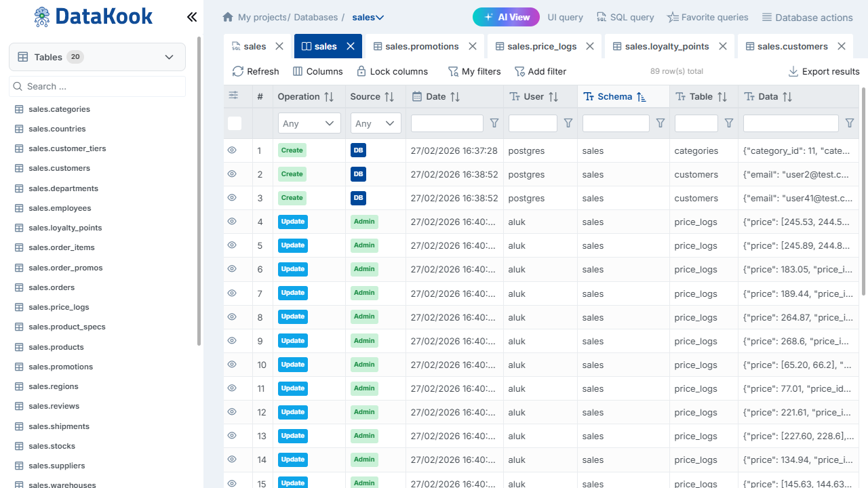This screenshot has width=868, height=488.
Task: Open sales.shipments in the table list
Action: (59, 426)
